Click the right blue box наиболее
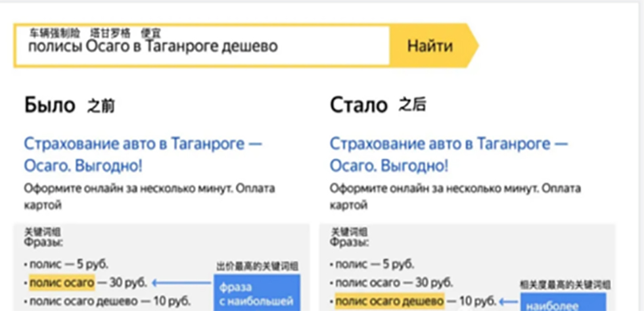The image size is (644, 311). (x=565, y=304)
